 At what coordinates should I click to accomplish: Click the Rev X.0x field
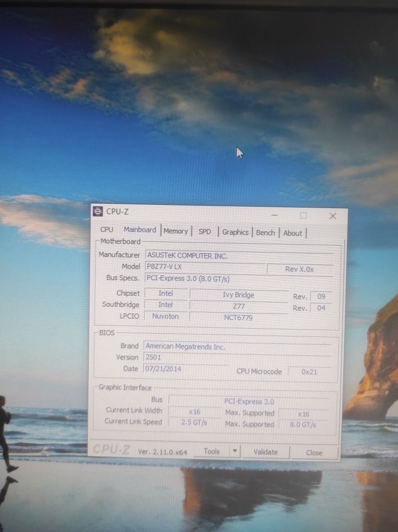tap(299, 269)
